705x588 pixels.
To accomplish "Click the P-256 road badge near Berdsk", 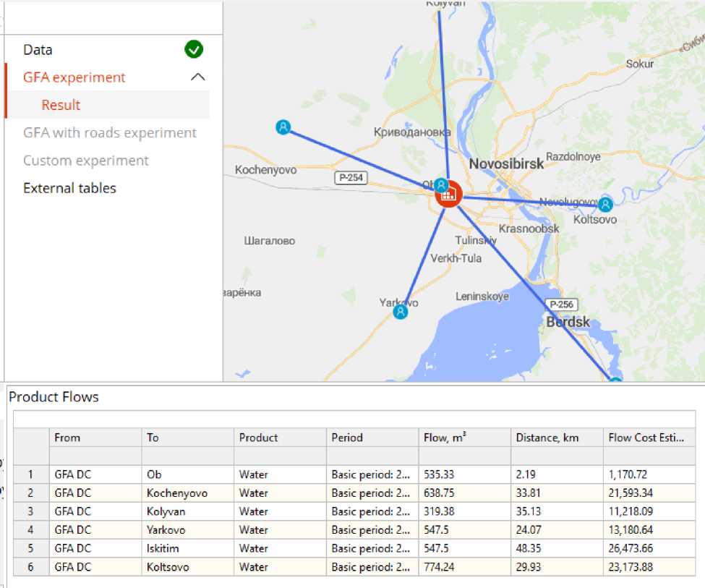I will pos(561,304).
